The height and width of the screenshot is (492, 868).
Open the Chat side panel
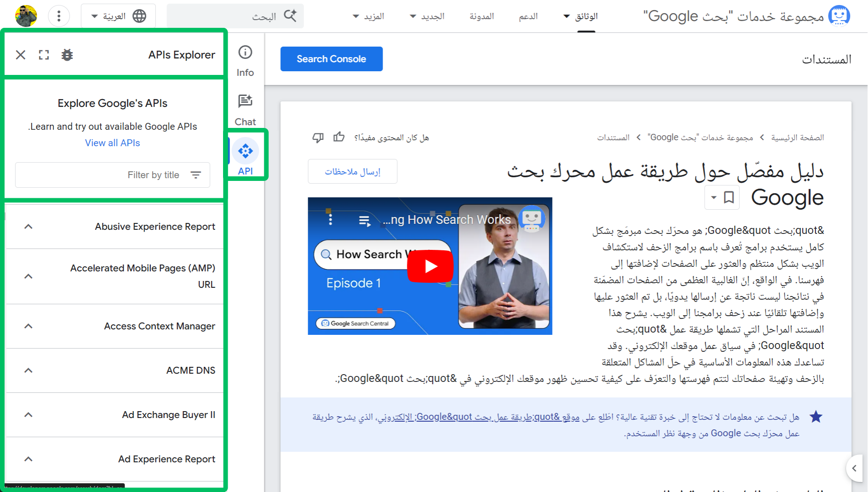coord(245,110)
